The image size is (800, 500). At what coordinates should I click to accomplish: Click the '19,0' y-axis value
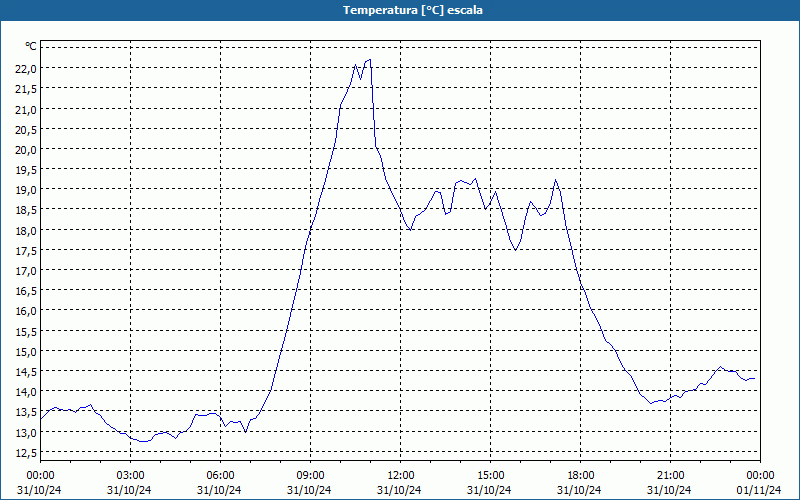26,190
